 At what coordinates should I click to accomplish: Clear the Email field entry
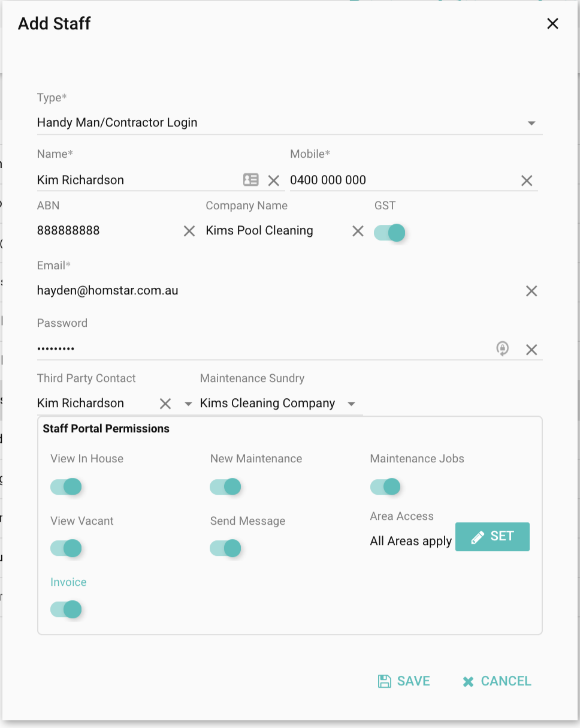531,291
